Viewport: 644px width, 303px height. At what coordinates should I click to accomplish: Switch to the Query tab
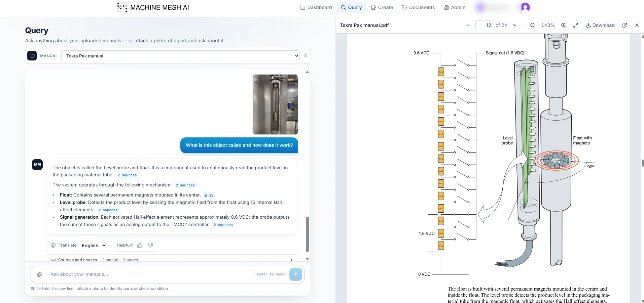pos(351,7)
